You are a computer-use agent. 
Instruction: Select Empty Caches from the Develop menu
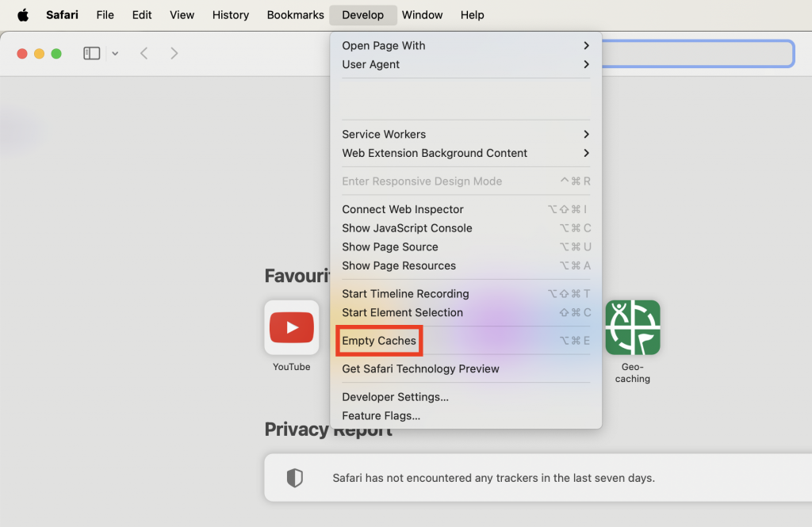(x=379, y=340)
